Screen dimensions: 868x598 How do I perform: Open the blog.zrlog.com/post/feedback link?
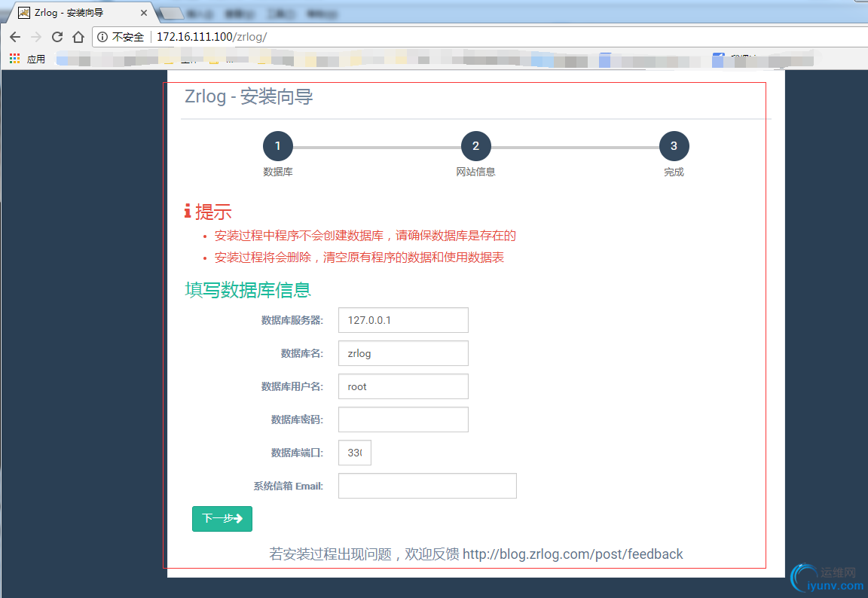[573, 554]
